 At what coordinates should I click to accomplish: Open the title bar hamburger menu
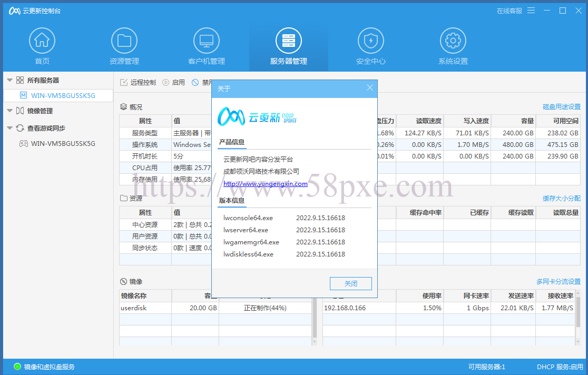[x=531, y=11]
